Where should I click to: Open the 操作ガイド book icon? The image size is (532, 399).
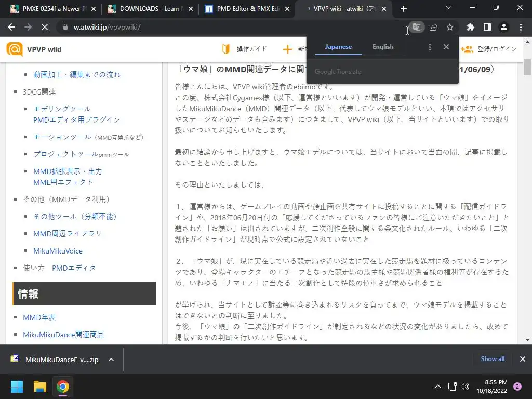[x=226, y=49]
